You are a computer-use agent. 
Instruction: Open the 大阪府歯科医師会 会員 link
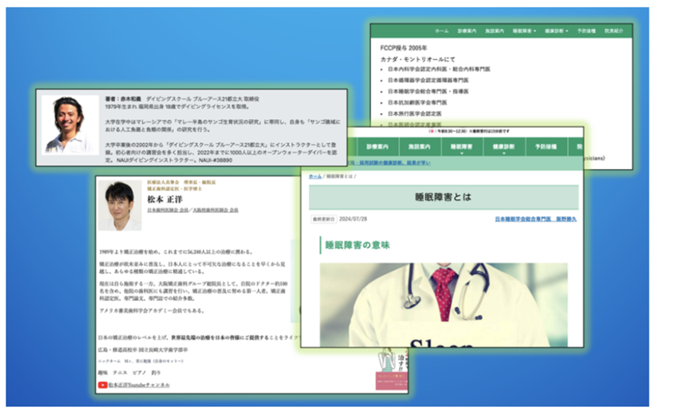pyautogui.click(x=215, y=210)
